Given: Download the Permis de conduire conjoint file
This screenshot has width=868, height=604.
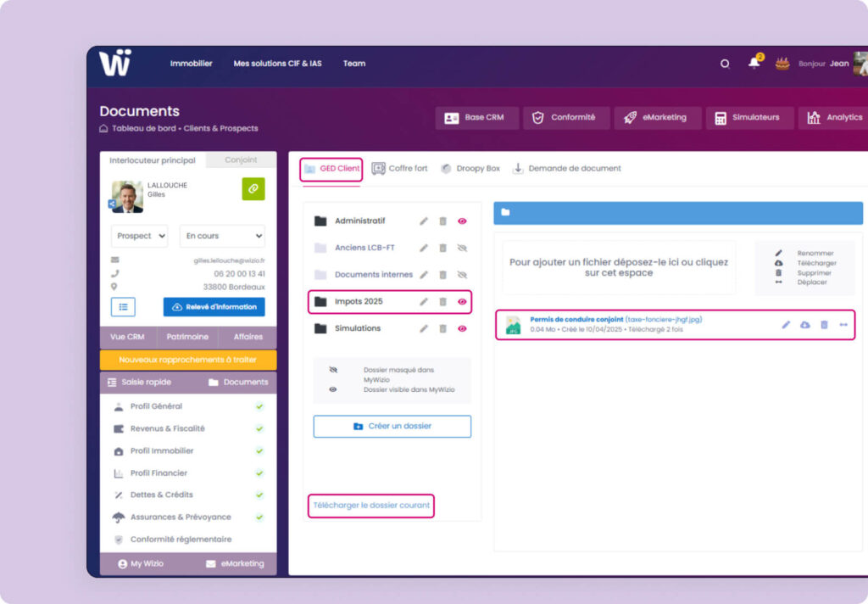Looking at the screenshot, I should (x=805, y=325).
